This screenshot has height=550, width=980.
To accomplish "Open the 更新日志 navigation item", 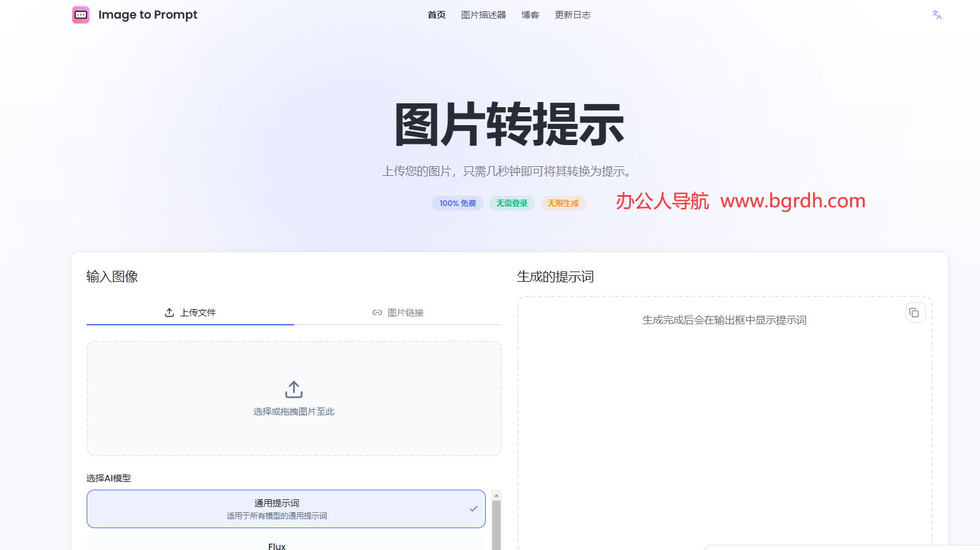I will (x=572, y=15).
